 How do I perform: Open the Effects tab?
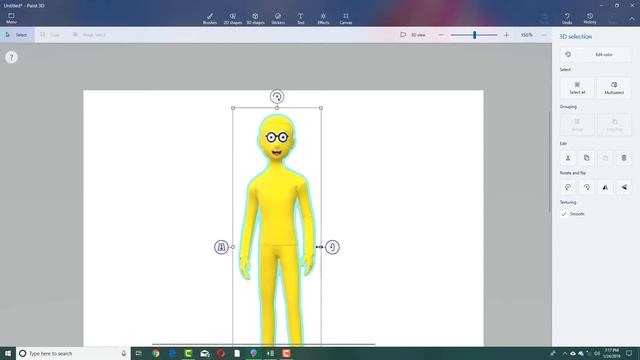(323, 18)
